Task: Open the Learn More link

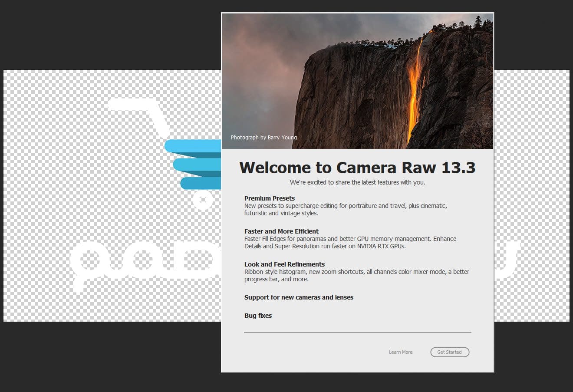Action: (400, 352)
